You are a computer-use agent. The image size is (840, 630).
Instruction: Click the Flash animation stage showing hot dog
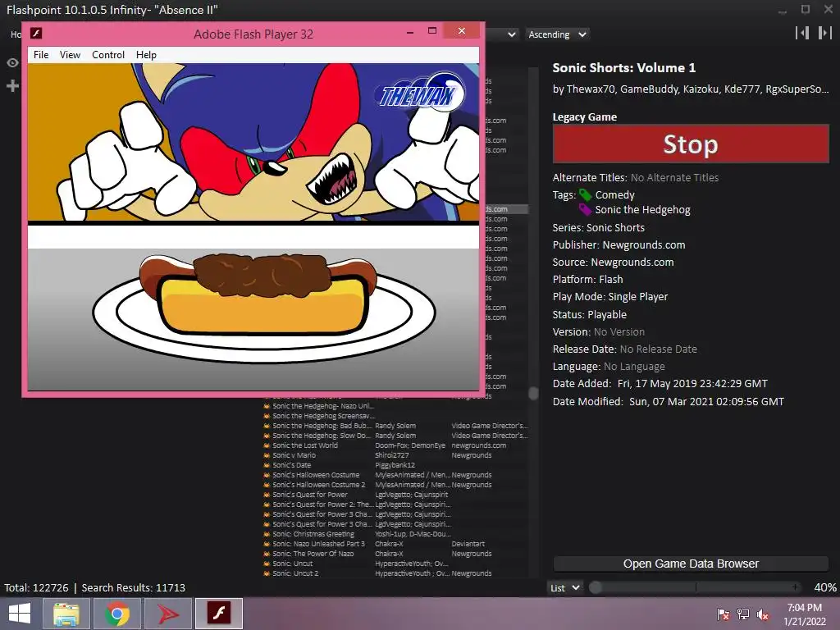[253, 227]
